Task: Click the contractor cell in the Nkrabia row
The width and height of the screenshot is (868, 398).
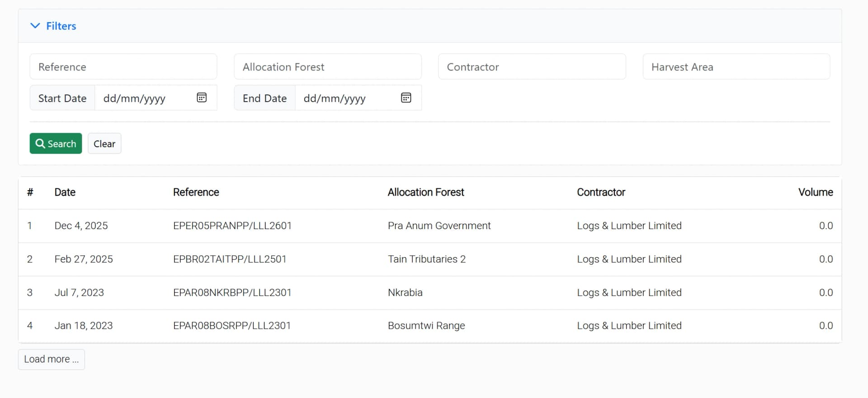Action: pos(629,293)
